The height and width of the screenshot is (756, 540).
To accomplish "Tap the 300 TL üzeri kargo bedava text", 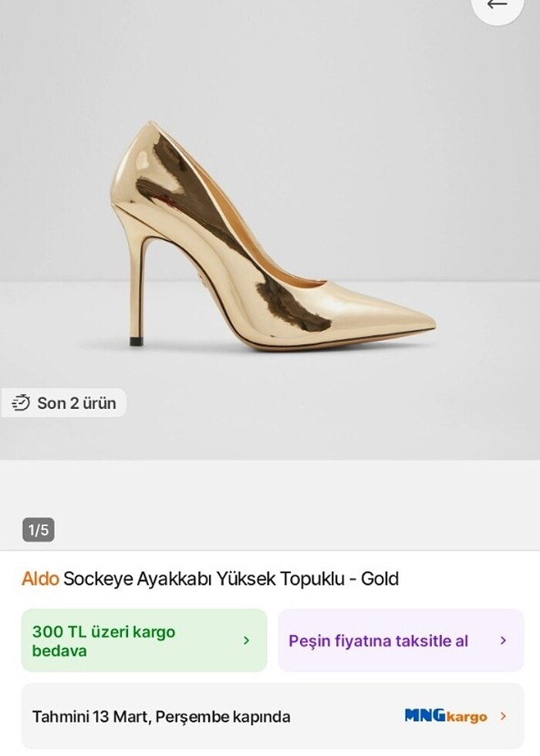I will (104, 640).
